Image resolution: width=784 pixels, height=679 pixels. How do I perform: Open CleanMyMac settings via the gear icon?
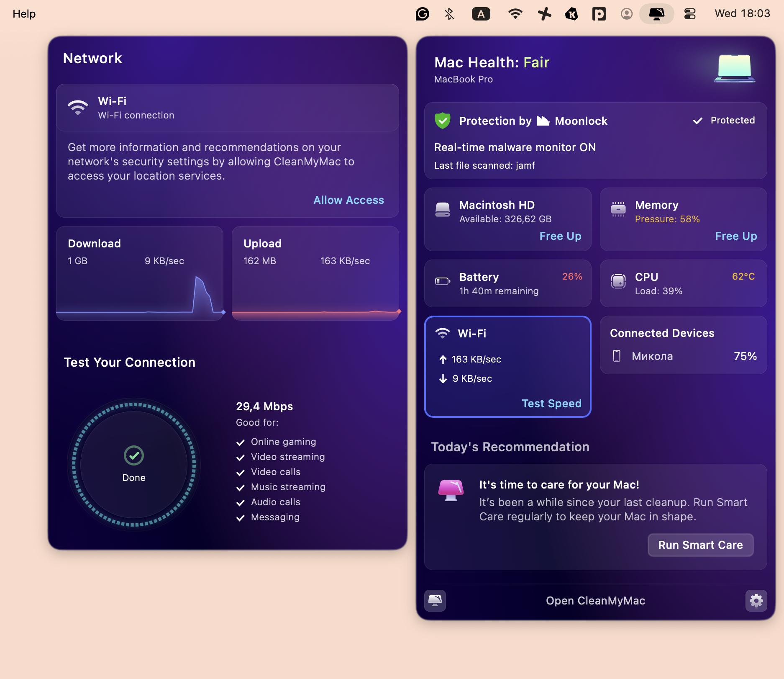[756, 600]
